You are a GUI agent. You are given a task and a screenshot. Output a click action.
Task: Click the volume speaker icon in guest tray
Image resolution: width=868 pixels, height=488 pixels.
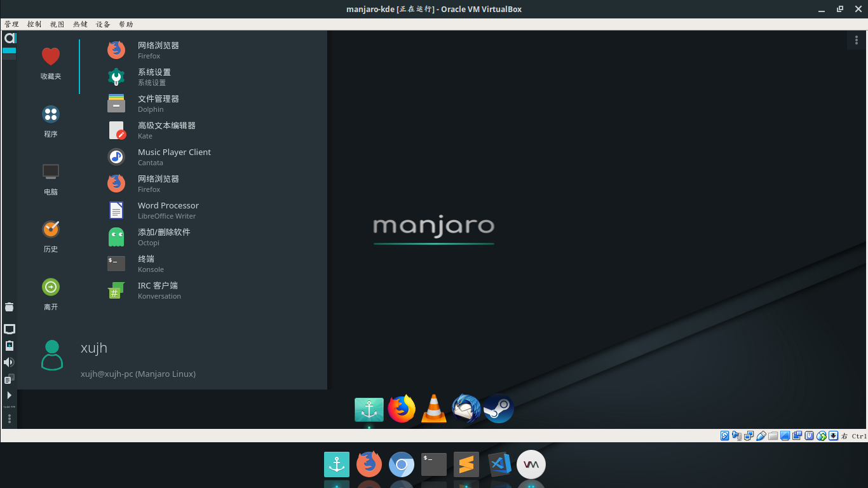click(9, 362)
